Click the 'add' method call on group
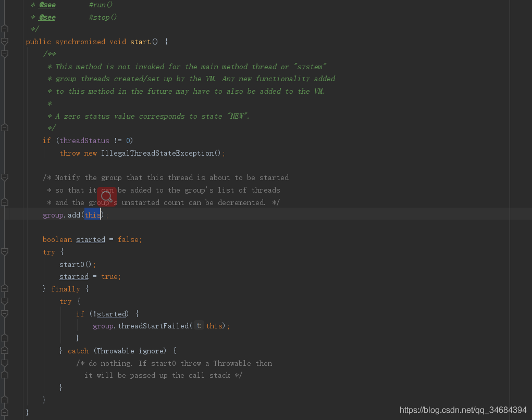The width and height of the screenshot is (532, 420). tap(74, 215)
